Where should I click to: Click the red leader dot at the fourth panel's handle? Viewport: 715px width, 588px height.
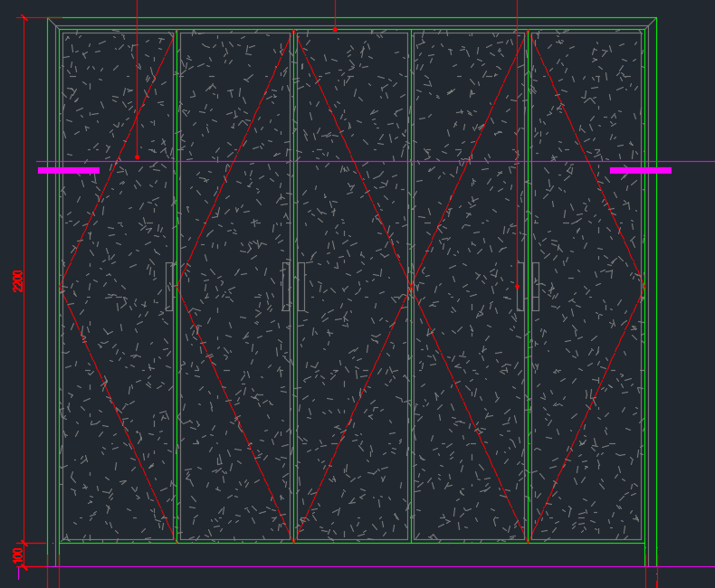click(517, 287)
